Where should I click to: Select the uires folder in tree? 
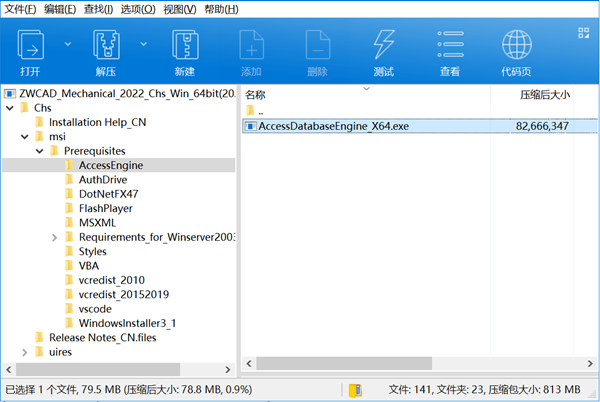pos(53,352)
